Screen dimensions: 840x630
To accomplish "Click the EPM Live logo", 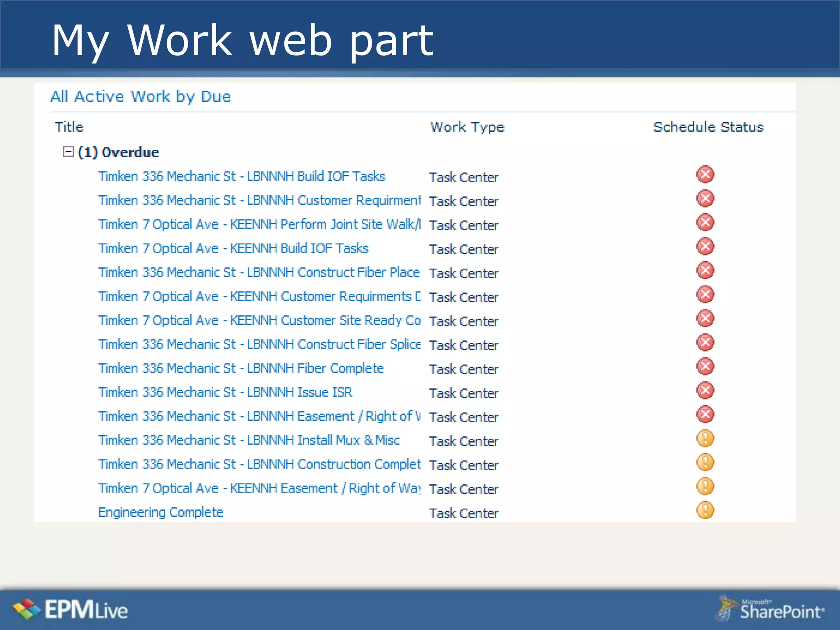I will 70,609.
